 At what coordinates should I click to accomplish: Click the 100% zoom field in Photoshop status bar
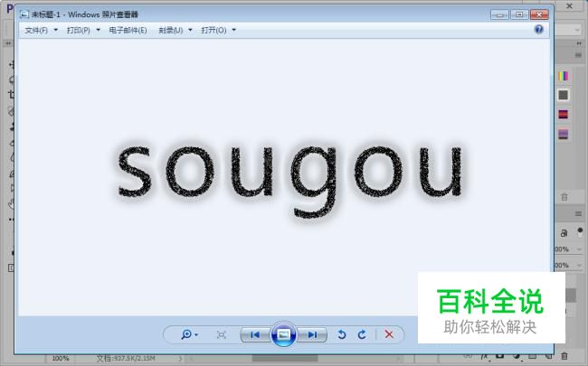pos(61,359)
